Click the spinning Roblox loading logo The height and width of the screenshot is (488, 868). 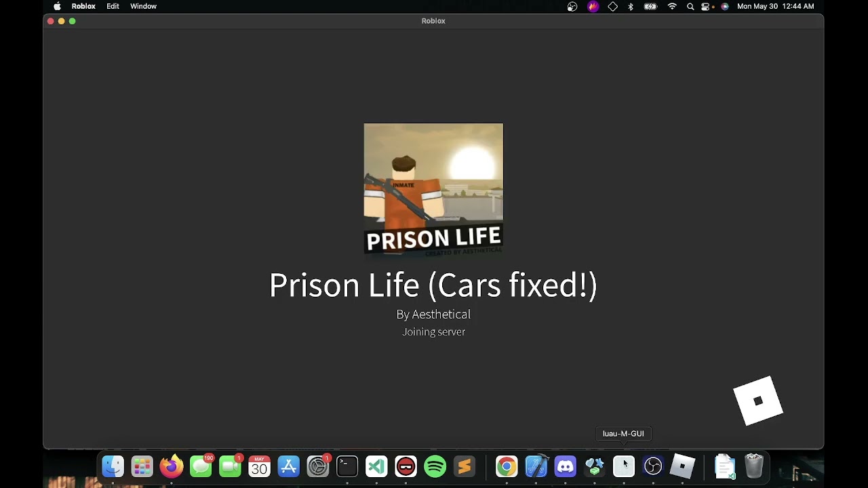tap(758, 401)
